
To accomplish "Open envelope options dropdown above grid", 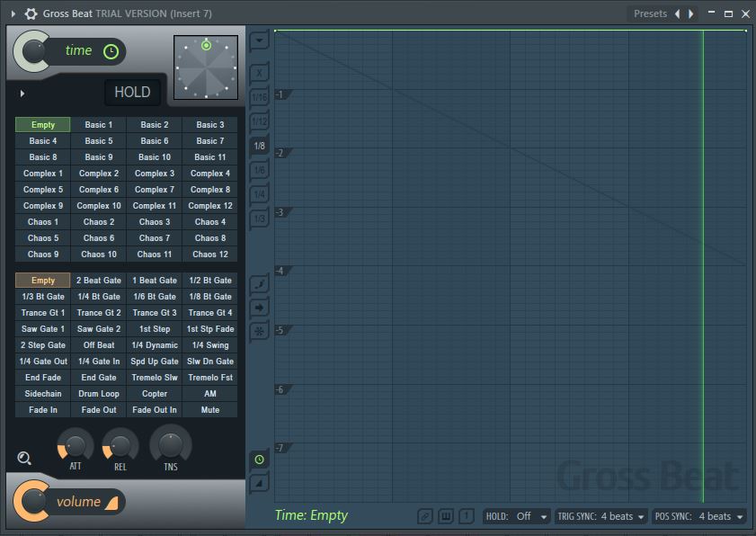I will click(260, 40).
